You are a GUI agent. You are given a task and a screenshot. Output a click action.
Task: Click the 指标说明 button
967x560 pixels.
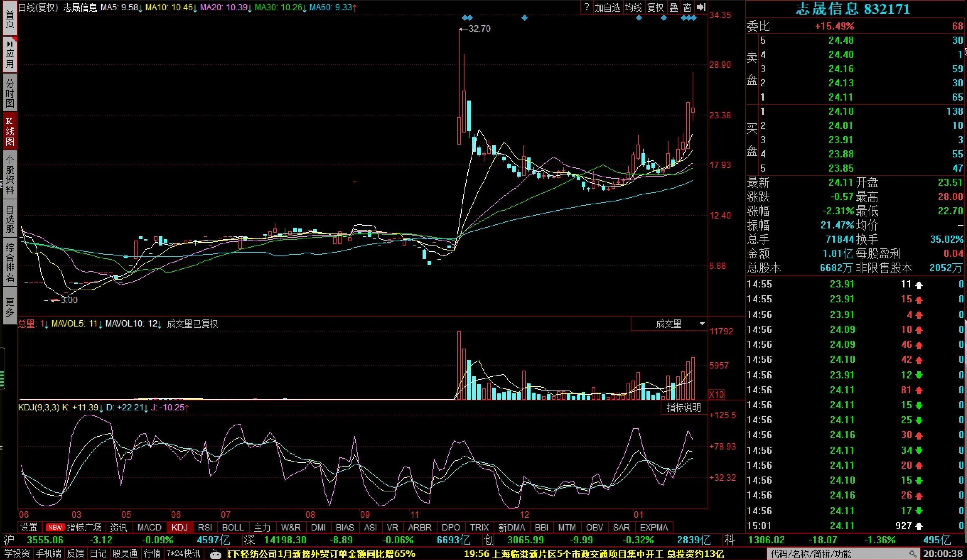pos(684,407)
